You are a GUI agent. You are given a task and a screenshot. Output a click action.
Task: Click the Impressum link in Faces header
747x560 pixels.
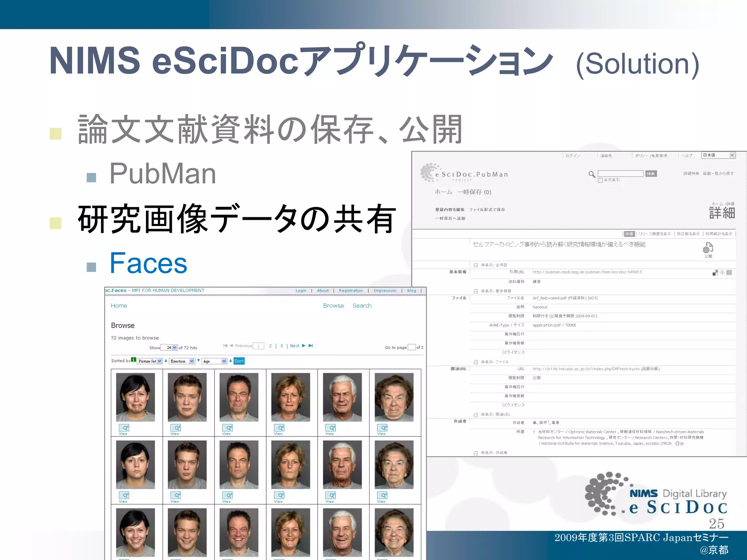[x=385, y=291]
